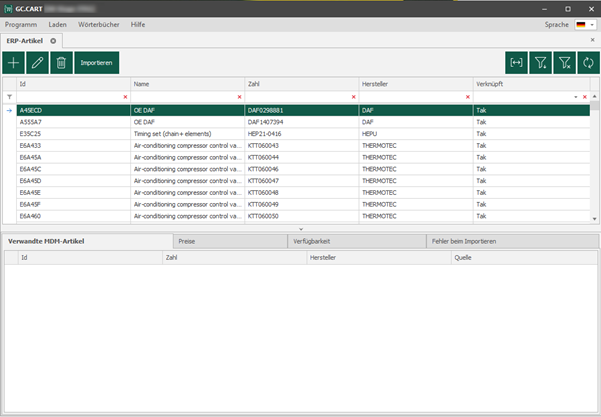
Task: Close the tab panel with right-side x
Action: (x=592, y=40)
